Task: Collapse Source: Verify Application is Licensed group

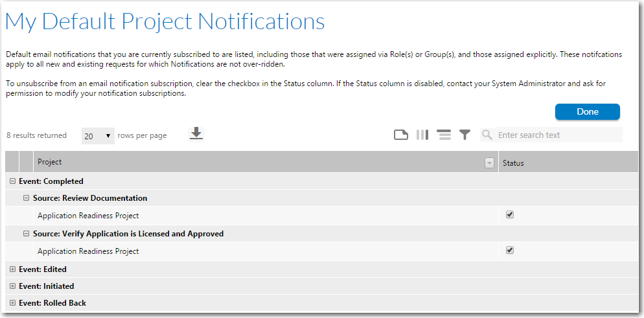Action: pyautogui.click(x=27, y=233)
